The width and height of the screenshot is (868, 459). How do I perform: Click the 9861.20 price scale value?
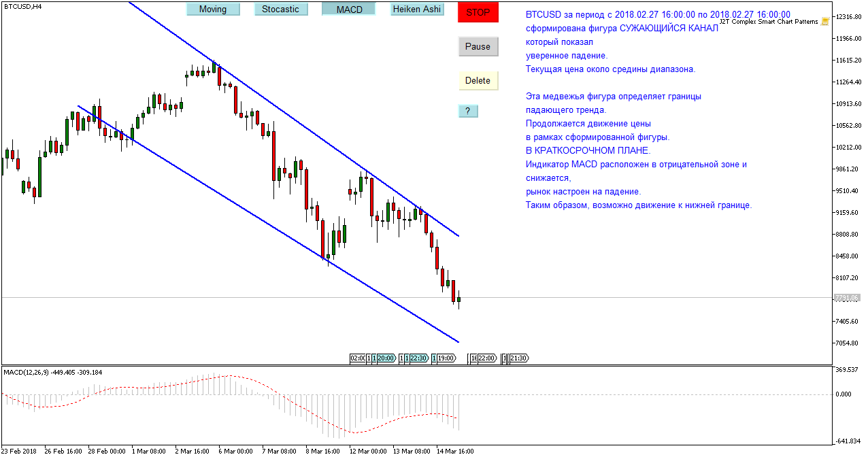[x=848, y=169]
